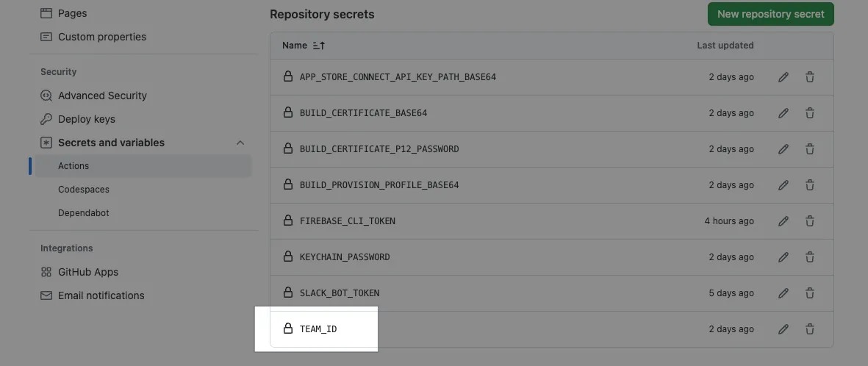Sort secrets by Name column arrow
The image size is (868, 366).
(x=318, y=46)
